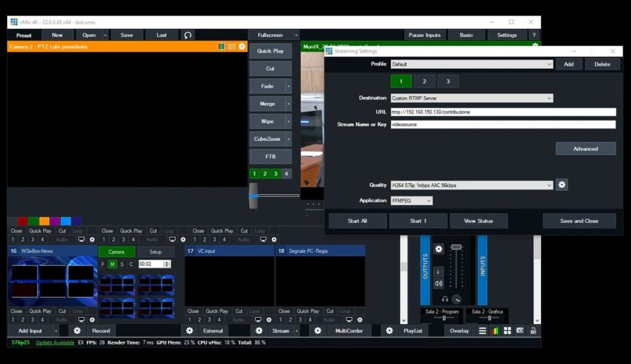Toggle overlay 4 button below FTB
The width and height of the screenshot is (631, 364).
point(286,174)
